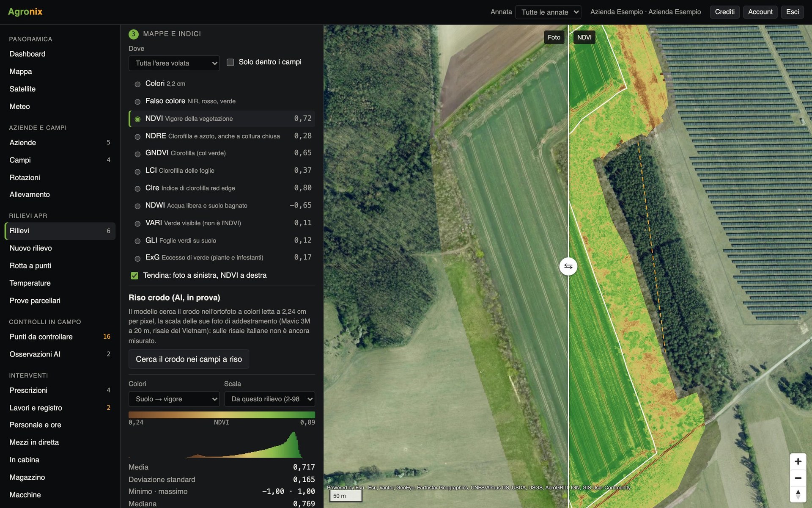
Task: Click Cerca il crodo nei campi a riso
Action: coord(189,359)
